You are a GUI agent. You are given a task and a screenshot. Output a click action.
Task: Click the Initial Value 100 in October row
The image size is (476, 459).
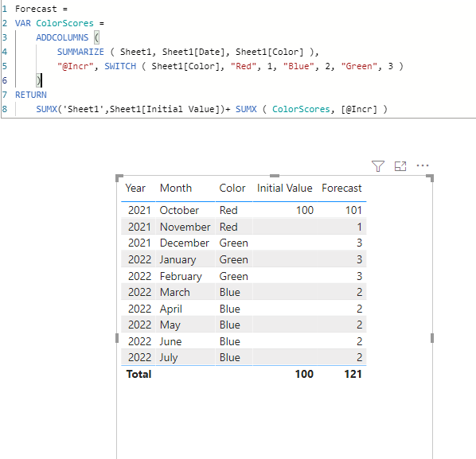point(305,210)
